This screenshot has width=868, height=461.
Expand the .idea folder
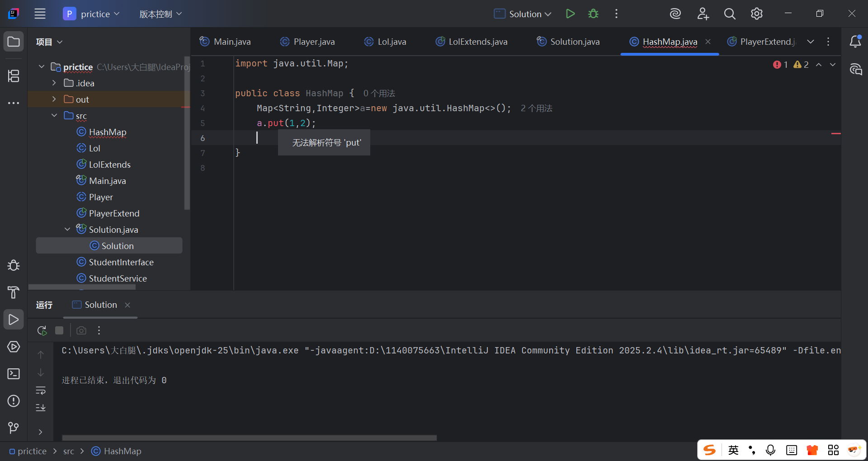[54, 83]
